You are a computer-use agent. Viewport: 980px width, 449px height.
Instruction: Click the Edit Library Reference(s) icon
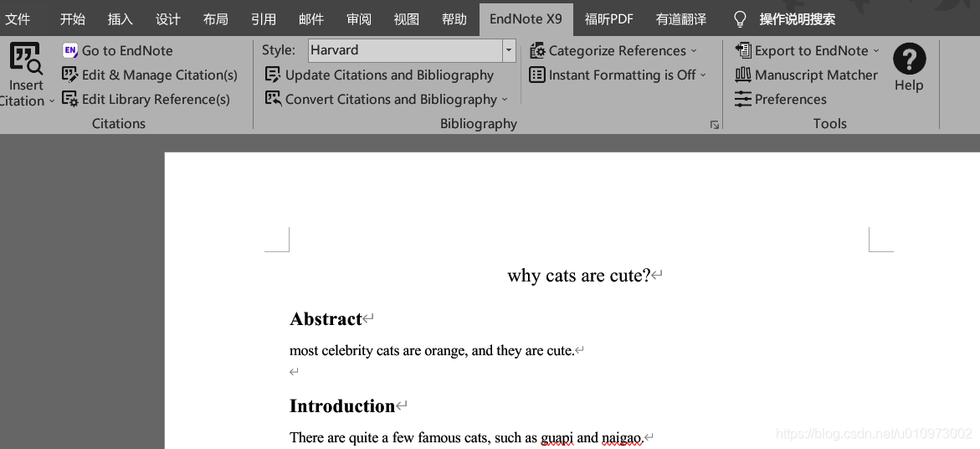coord(70,100)
